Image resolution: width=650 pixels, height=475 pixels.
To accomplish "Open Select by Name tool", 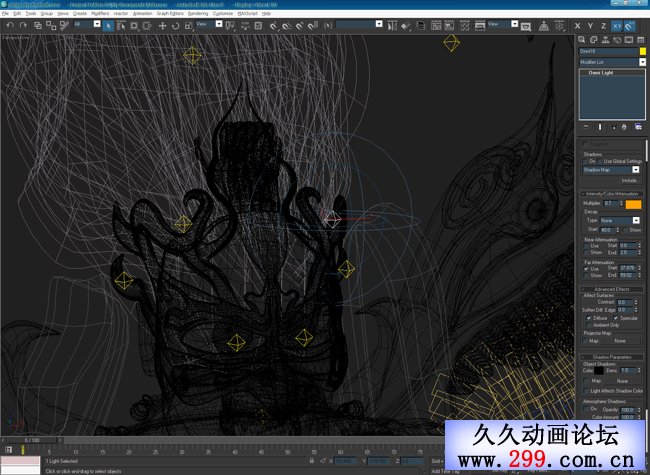I will click(121, 26).
